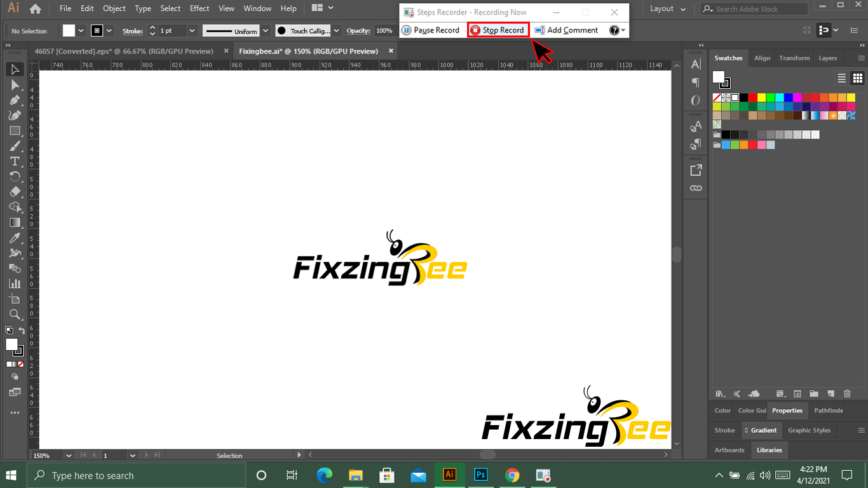
Task: Open the Effect menu
Action: [199, 8]
